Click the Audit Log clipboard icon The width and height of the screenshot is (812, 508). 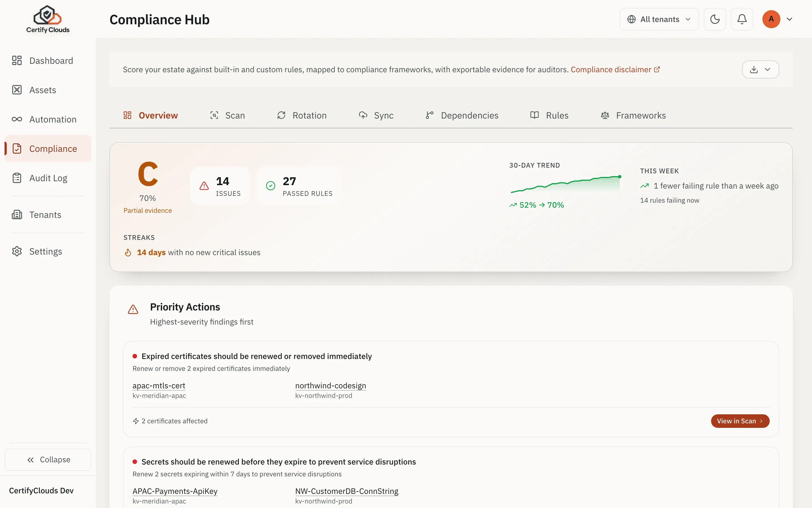tap(17, 178)
